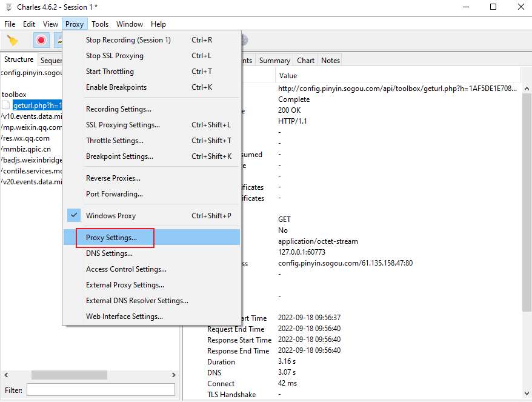Screen dimensions: 532x402
Task: Click the application/octet-stream value
Action: click(x=318, y=241)
